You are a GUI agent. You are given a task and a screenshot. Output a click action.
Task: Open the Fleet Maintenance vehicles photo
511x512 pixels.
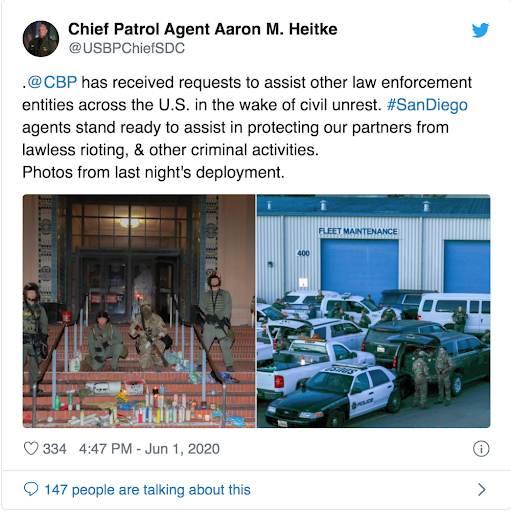[373, 311]
